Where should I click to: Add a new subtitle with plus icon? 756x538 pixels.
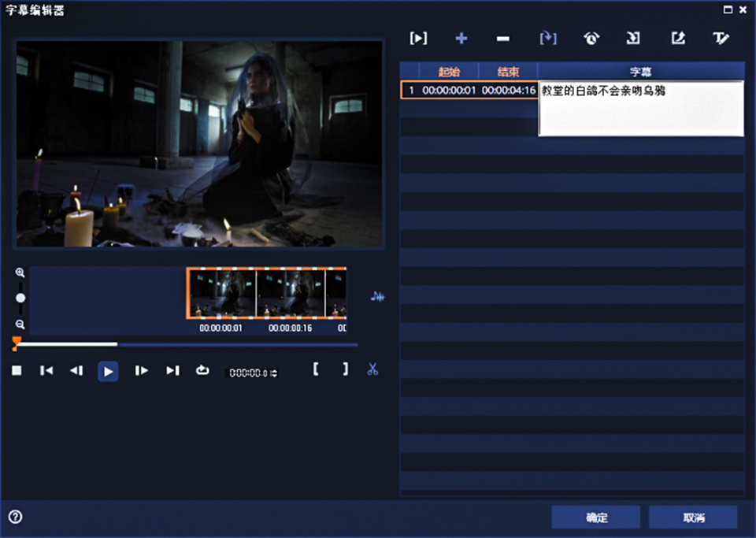pyautogui.click(x=461, y=38)
